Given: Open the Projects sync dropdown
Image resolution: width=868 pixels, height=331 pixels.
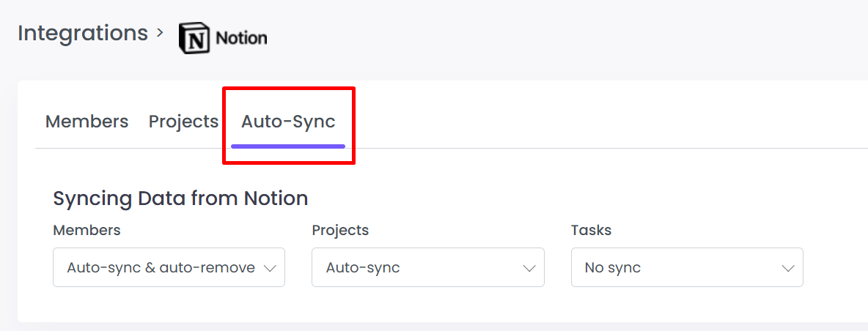Looking at the screenshot, I should pos(427,268).
